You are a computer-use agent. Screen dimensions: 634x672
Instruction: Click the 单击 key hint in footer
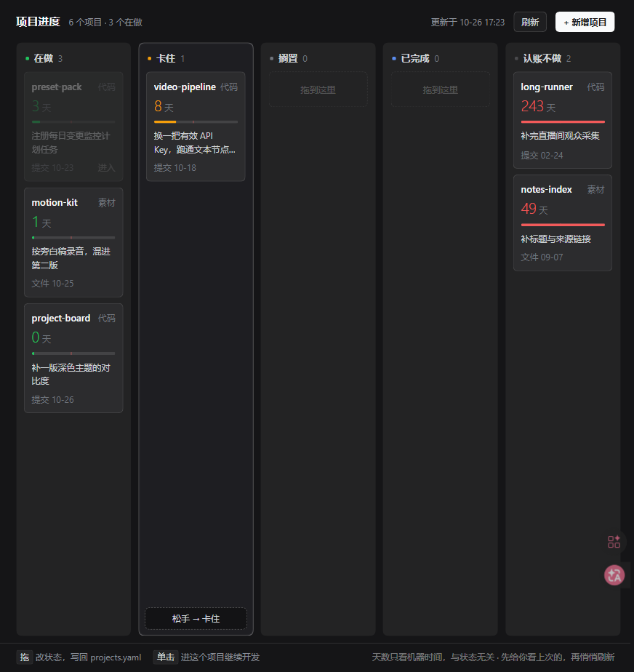[x=165, y=657]
